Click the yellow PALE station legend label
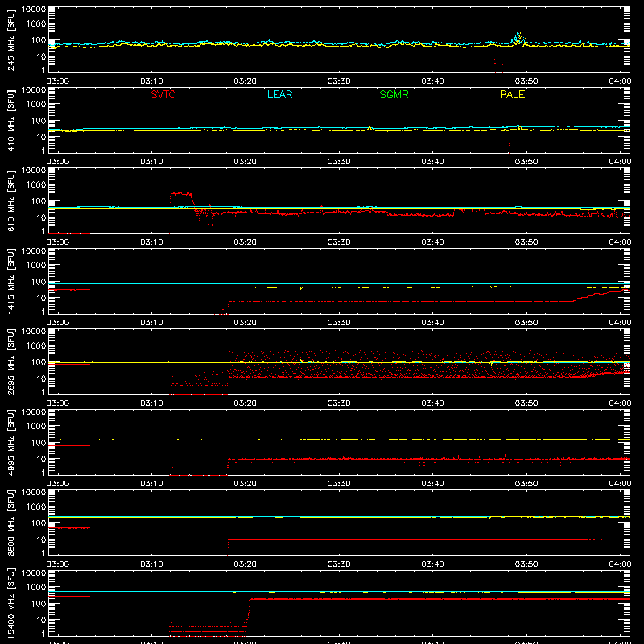The height and width of the screenshot is (644, 644). [x=512, y=94]
